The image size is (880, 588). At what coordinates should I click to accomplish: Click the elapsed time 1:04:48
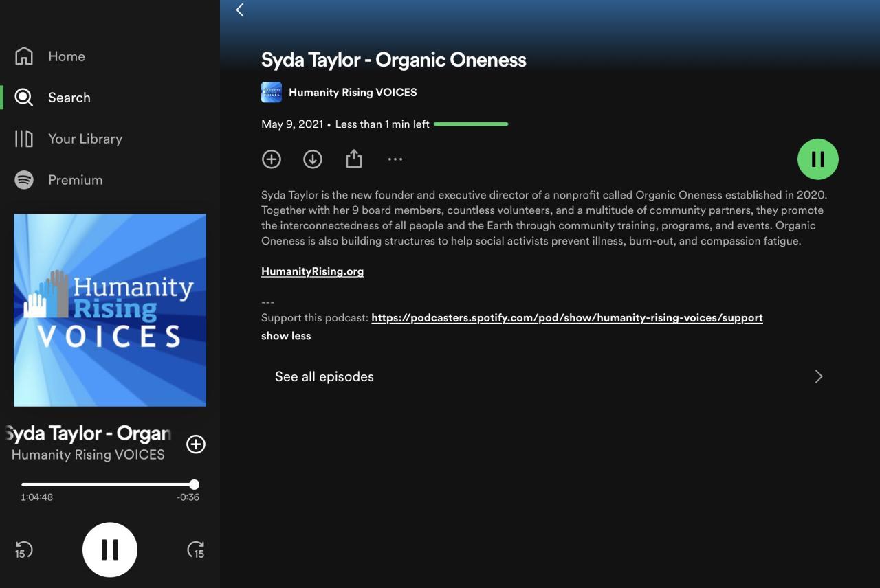[36, 497]
